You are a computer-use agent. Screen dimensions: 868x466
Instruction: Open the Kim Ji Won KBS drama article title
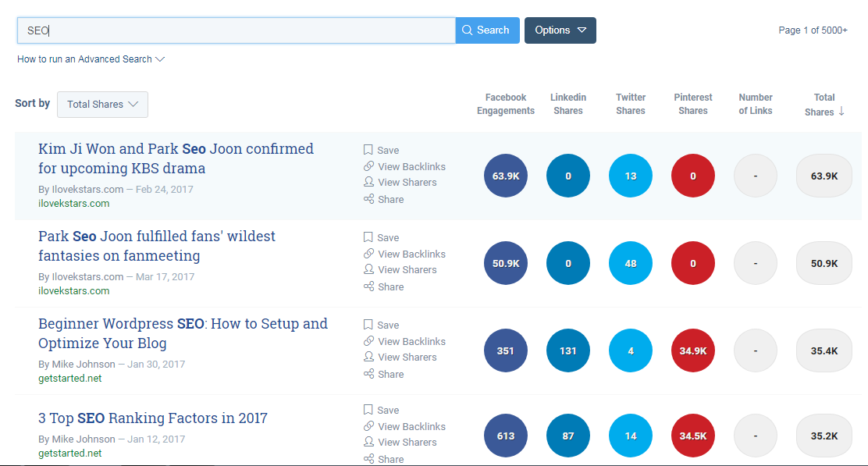coord(176,158)
